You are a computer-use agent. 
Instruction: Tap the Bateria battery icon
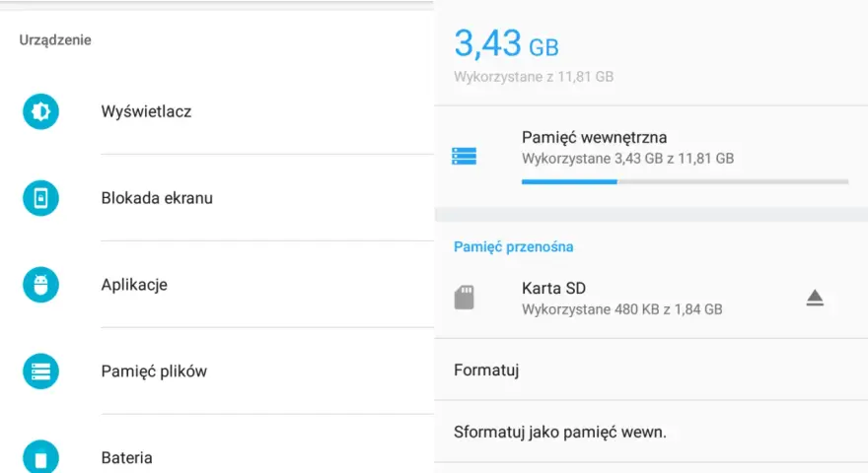click(40, 457)
